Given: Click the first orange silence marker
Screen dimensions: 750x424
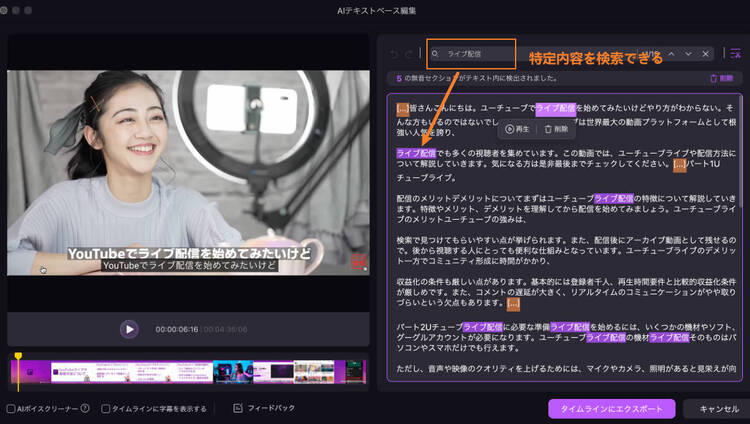Looking at the screenshot, I should [403, 109].
